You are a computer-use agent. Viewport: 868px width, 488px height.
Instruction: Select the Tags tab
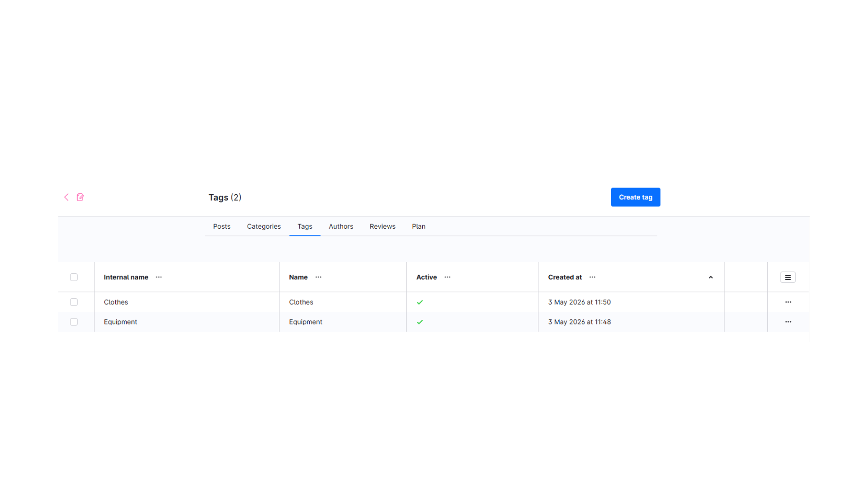[x=305, y=226]
